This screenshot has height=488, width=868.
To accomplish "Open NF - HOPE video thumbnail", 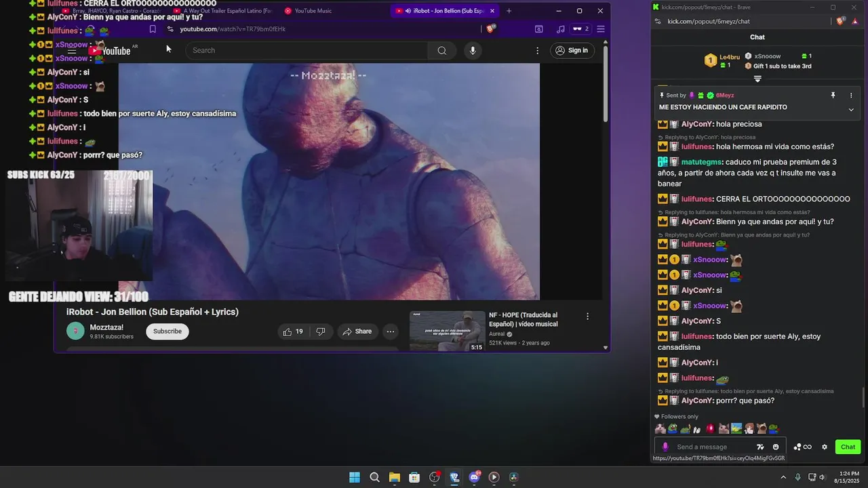I will (448, 331).
